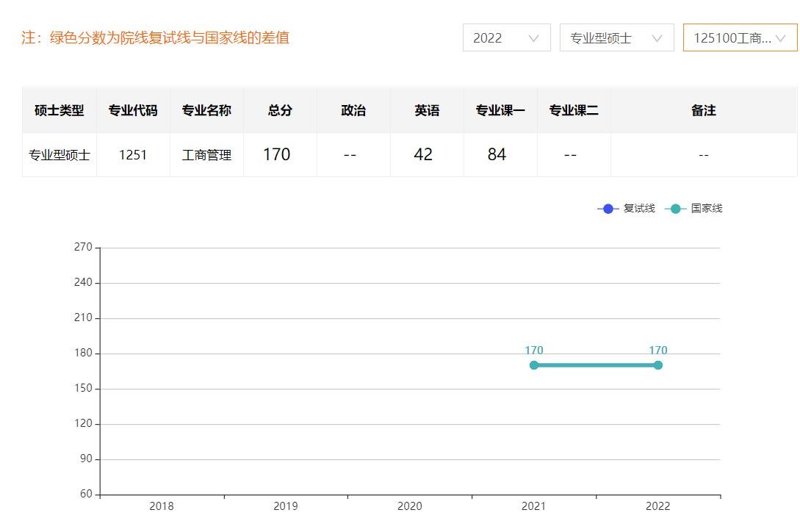The image size is (800, 532).
Task: Click the 英语 column header
Action: point(427,110)
